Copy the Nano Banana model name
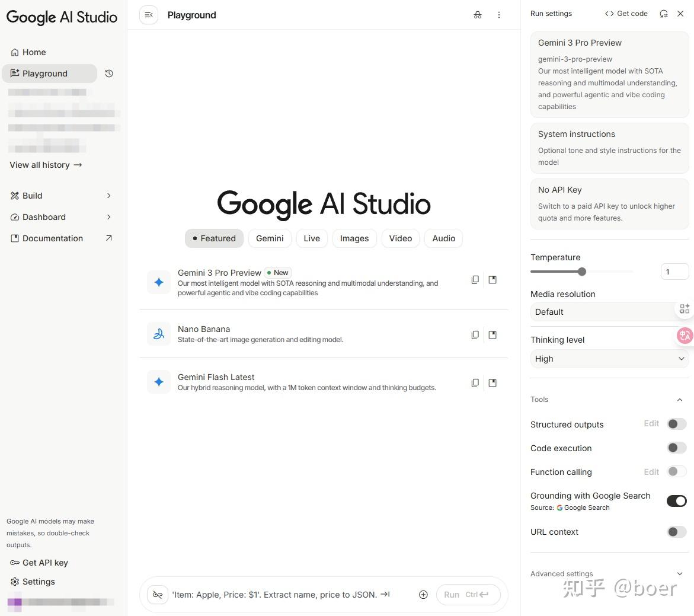Image resolution: width=694 pixels, height=616 pixels. (475, 335)
